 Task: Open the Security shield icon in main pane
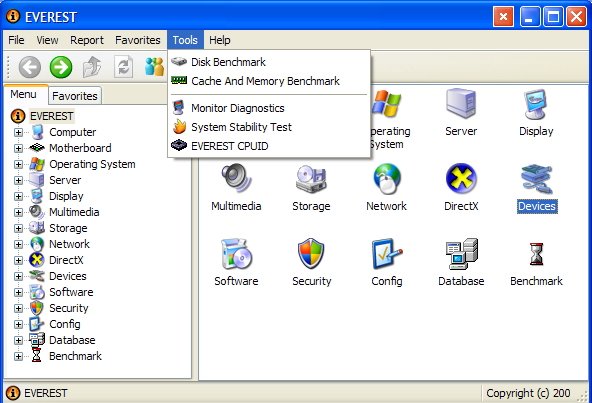(x=311, y=253)
